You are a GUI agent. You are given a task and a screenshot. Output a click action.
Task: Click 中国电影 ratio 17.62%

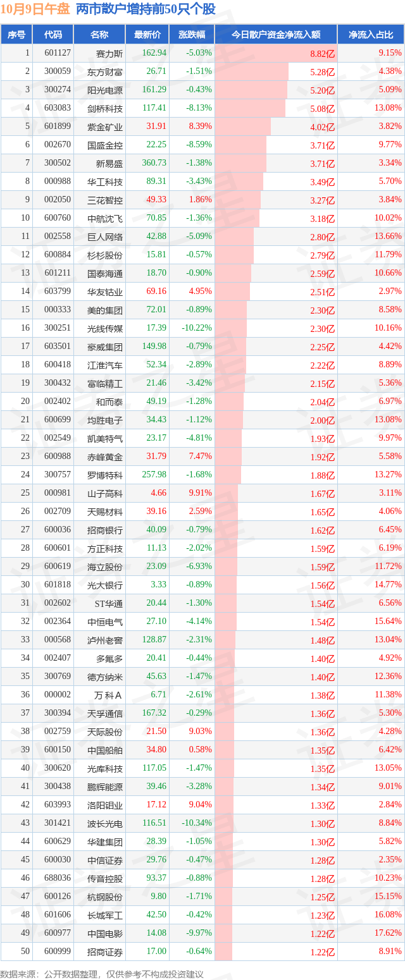click(388, 933)
